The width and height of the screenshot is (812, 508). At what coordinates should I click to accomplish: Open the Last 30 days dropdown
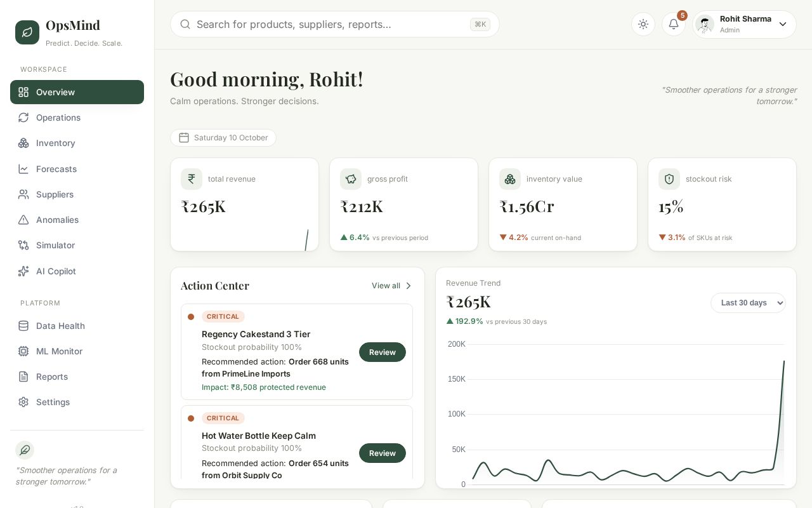coord(749,303)
